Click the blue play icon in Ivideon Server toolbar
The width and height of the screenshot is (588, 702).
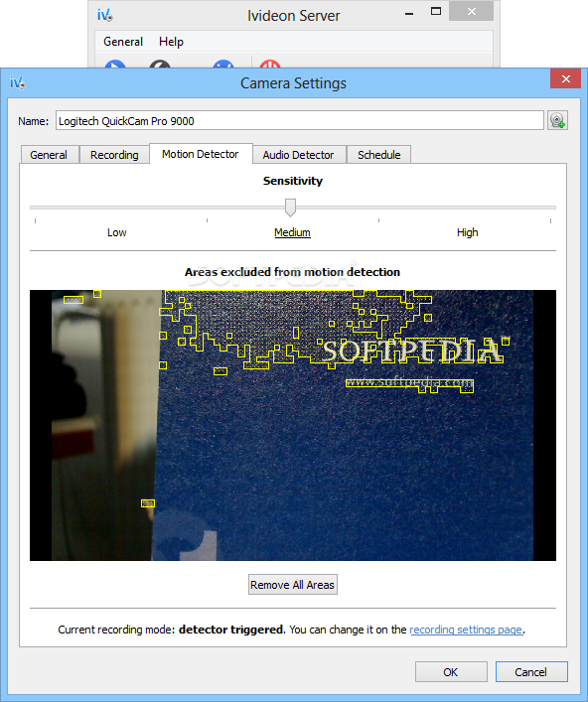[x=115, y=64]
